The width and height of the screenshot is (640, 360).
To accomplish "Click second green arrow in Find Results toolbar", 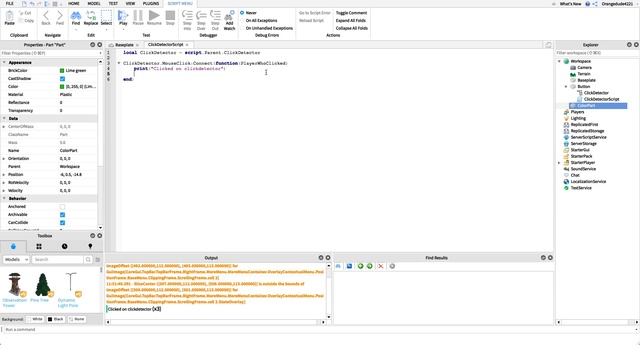I will click(x=369, y=266).
